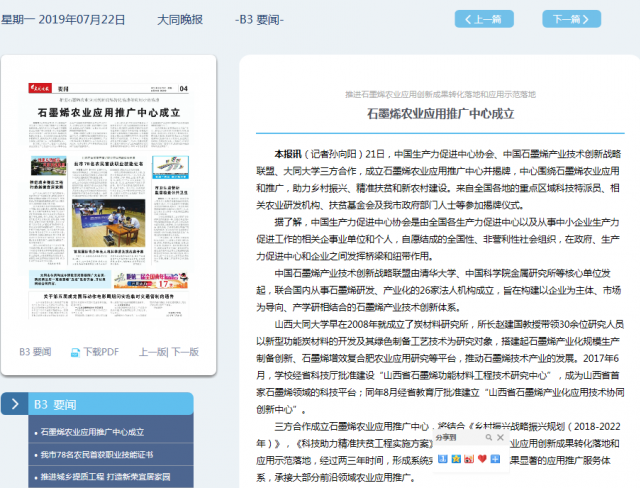Click the PDF download file icon

click(75, 352)
